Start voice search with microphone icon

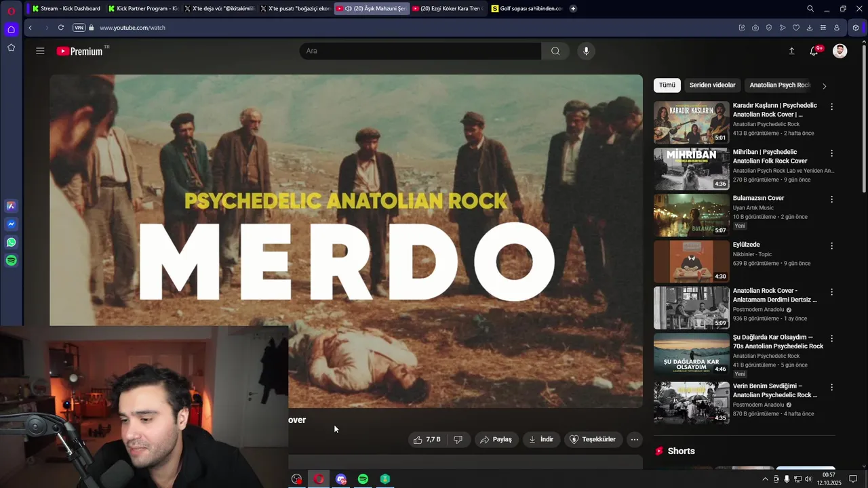(x=587, y=51)
